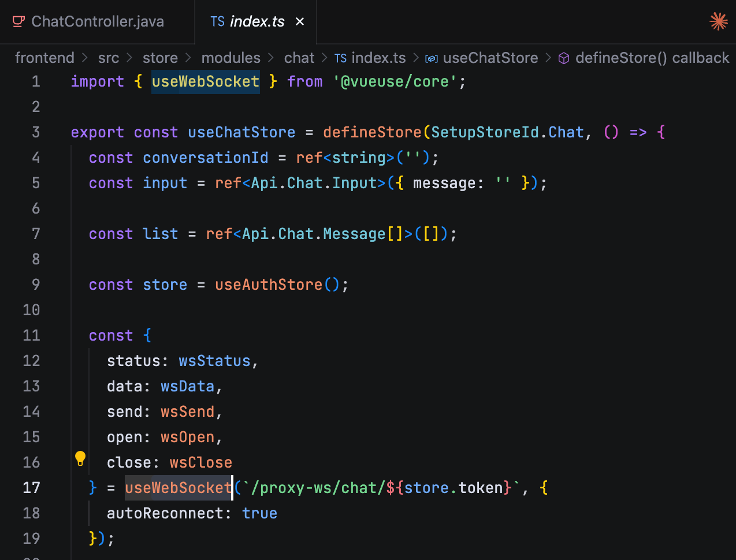Click conversationId on line 4
This screenshot has width=736, height=560.
pyautogui.click(x=206, y=158)
